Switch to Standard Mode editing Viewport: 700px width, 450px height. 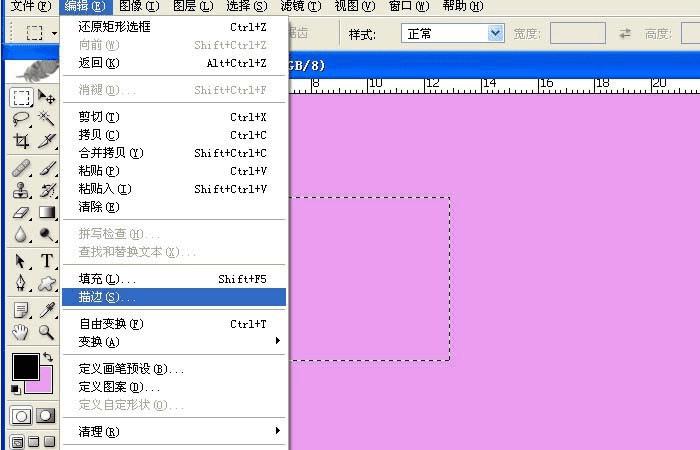click(x=21, y=416)
